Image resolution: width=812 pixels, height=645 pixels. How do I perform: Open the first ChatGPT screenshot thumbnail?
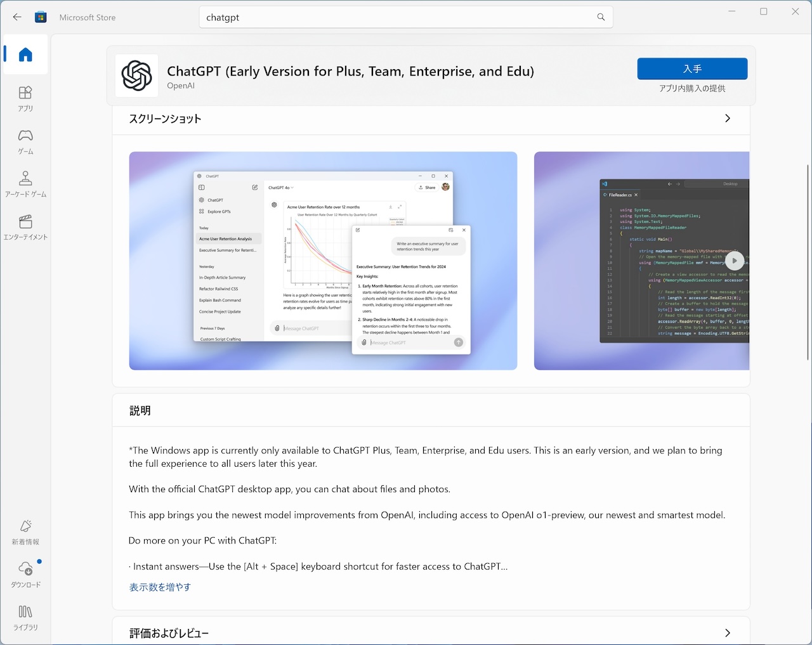coord(323,261)
